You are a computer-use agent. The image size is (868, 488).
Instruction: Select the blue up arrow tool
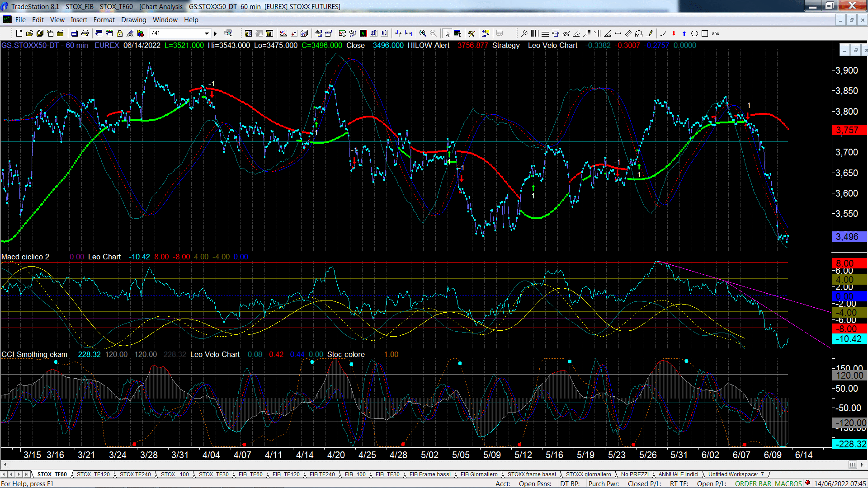coord(684,33)
